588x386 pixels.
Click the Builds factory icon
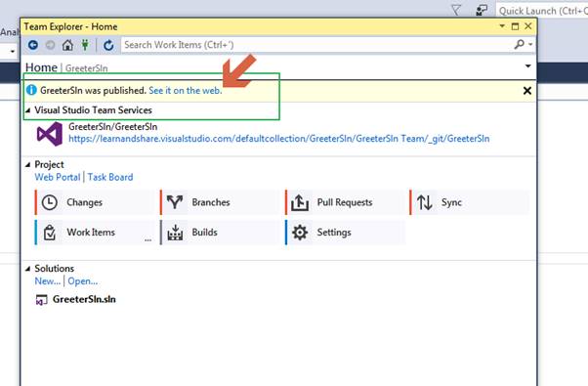tap(175, 233)
